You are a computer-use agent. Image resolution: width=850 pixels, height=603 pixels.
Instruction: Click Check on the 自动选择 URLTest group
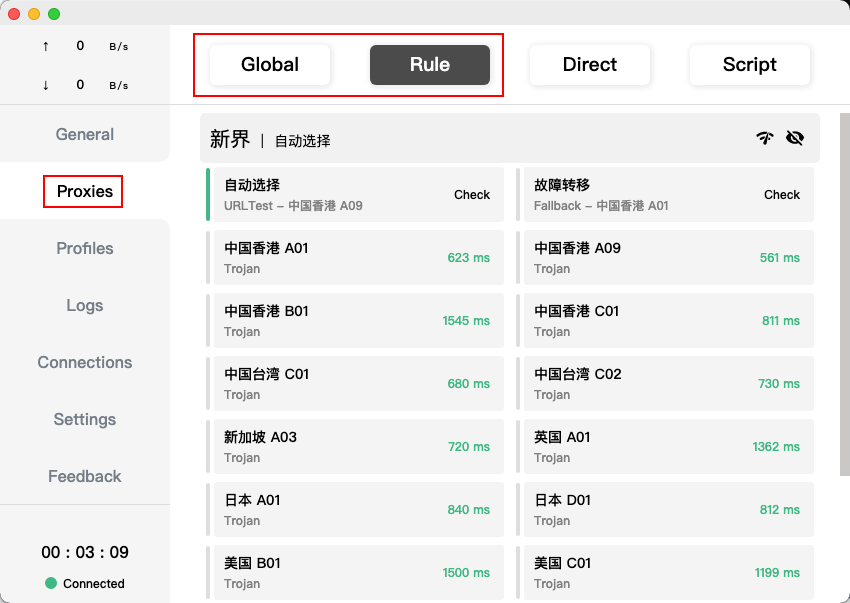click(472, 195)
